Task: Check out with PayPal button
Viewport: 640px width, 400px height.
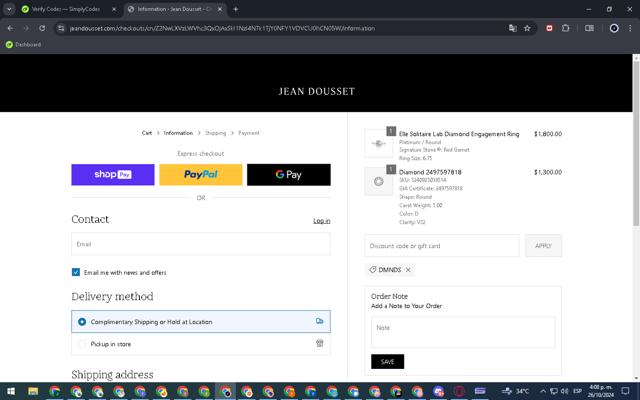Action: (201, 175)
